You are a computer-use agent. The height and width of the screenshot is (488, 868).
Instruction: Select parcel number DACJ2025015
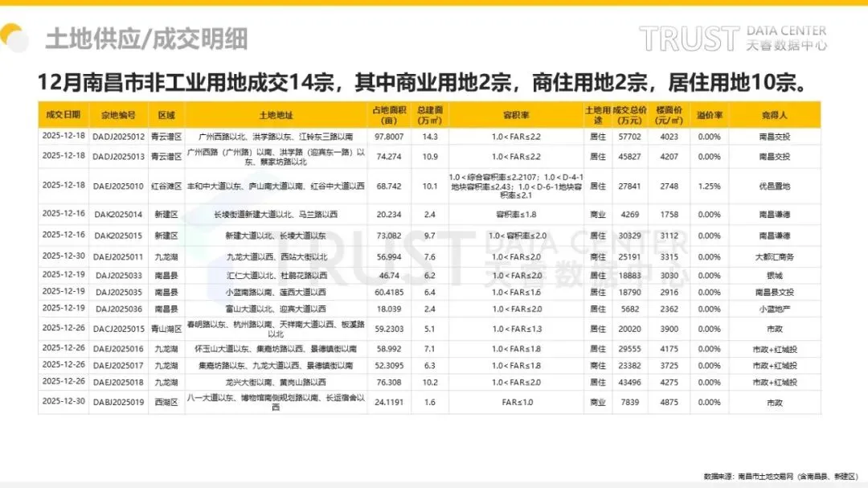tap(118, 329)
